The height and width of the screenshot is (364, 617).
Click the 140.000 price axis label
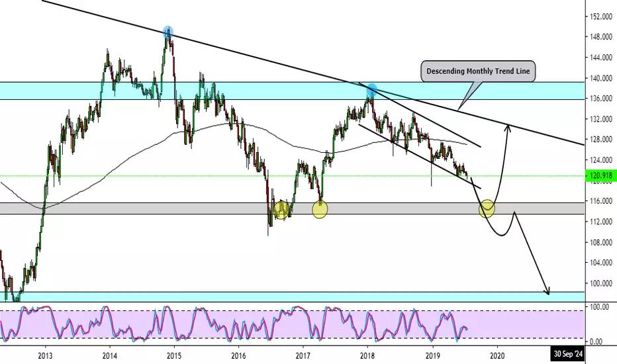coord(601,78)
